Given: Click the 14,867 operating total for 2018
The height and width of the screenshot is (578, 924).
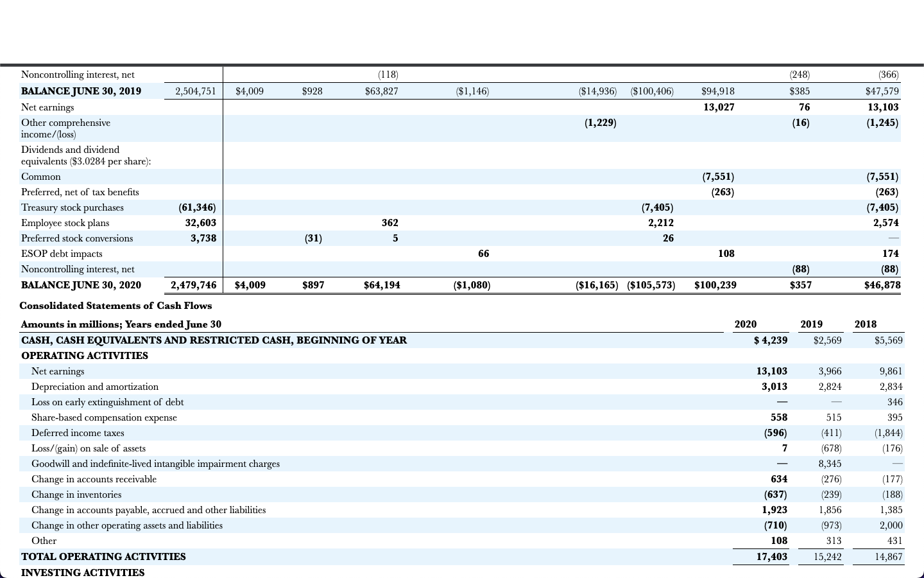Looking at the screenshot, I should 889,557.
